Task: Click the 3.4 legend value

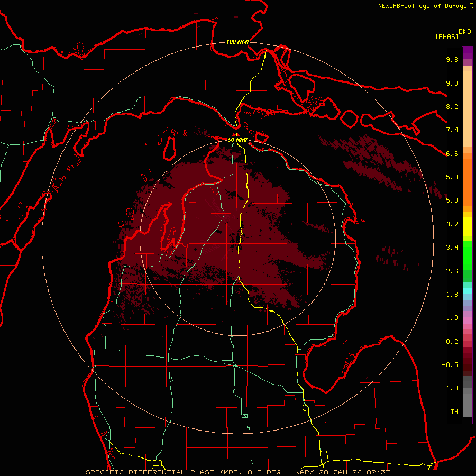Action: pyautogui.click(x=452, y=248)
